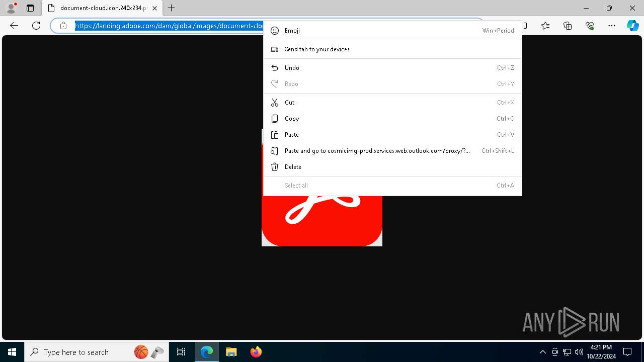
Task: Show hidden tray icons chevron
Action: (543, 352)
